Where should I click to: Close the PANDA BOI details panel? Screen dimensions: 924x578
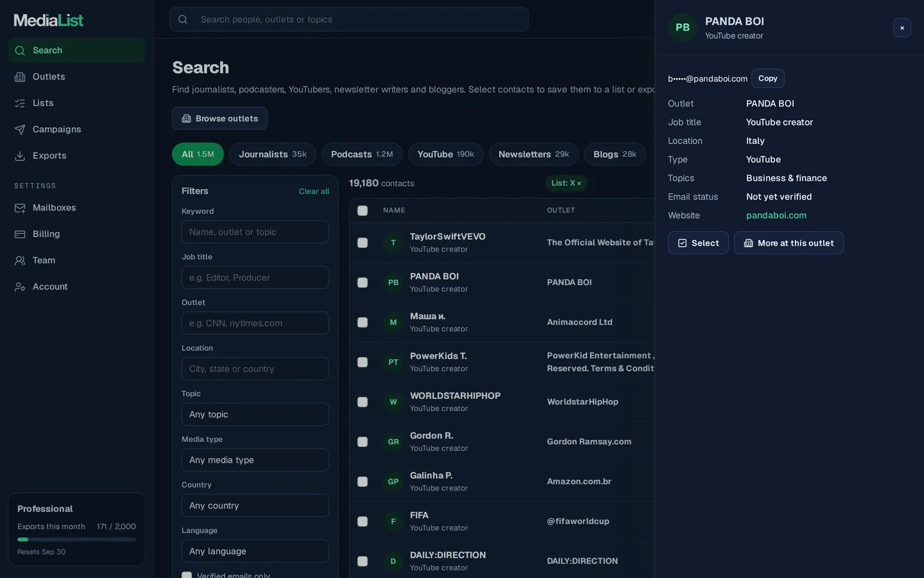pyautogui.click(x=902, y=28)
